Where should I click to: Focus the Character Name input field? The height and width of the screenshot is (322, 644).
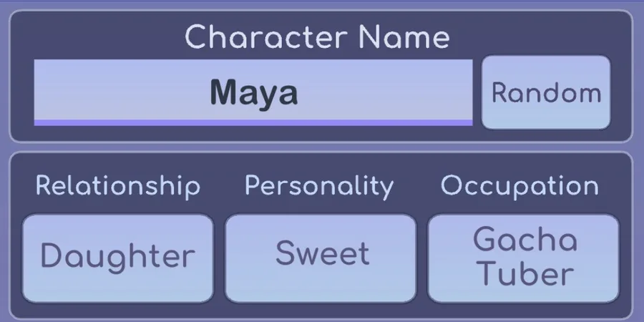[253, 92]
